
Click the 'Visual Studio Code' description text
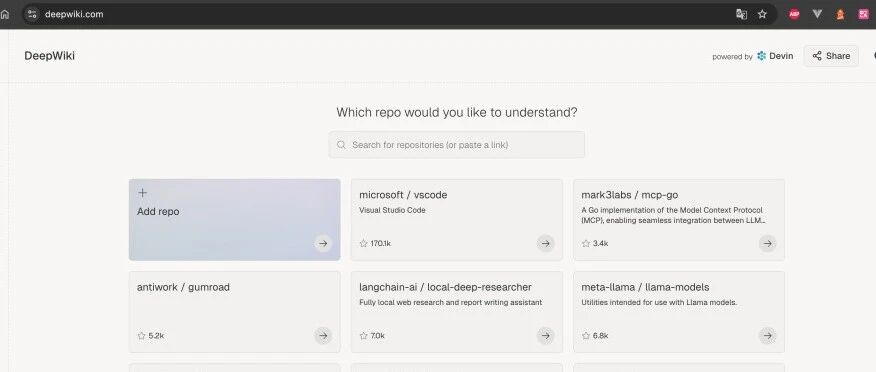(x=392, y=210)
